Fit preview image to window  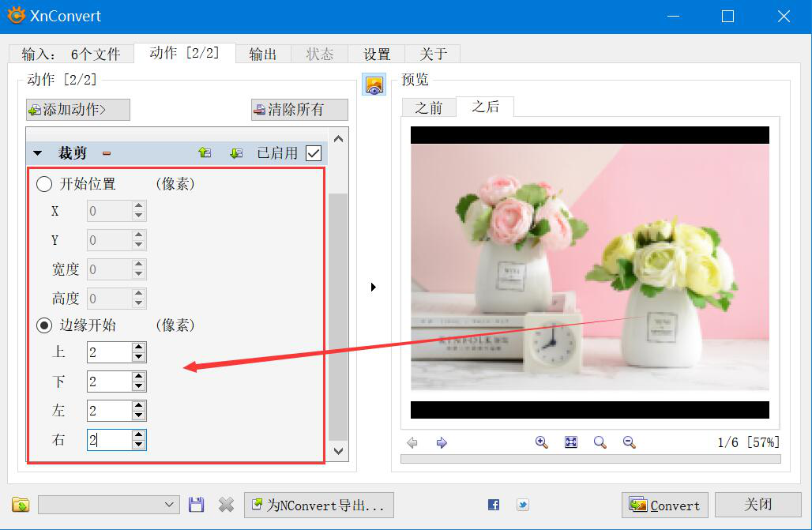tap(570, 442)
